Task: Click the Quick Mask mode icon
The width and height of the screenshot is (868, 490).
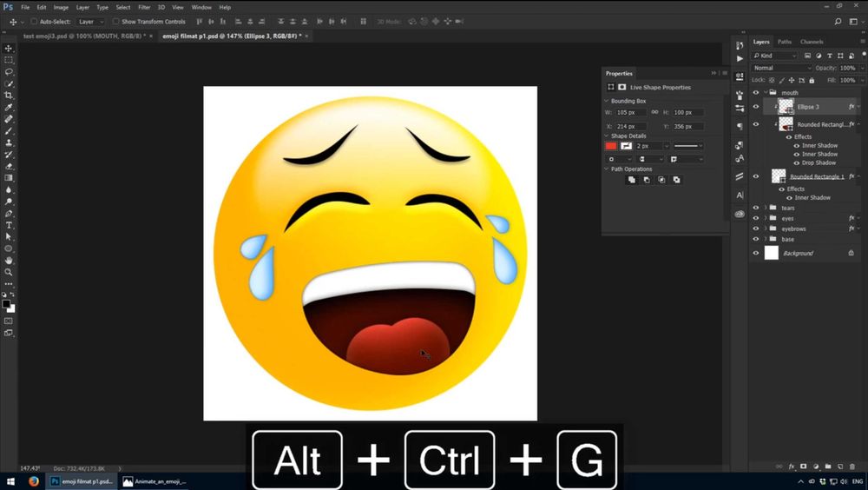Action: point(9,321)
